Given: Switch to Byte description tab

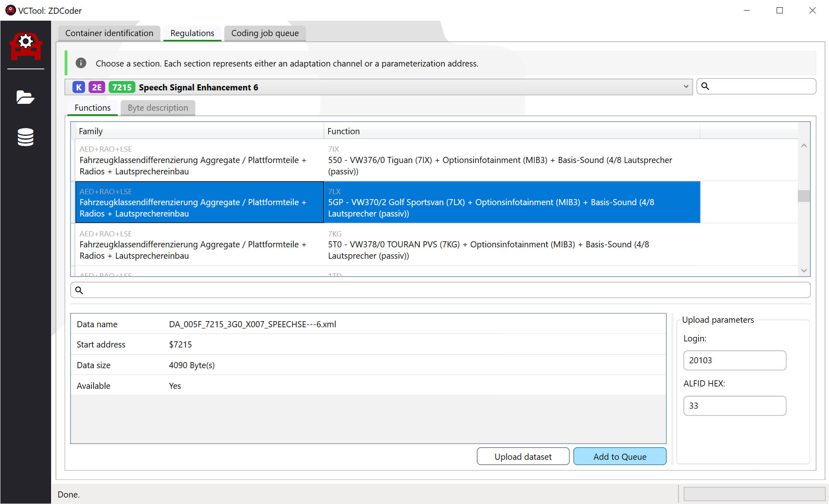Looking at the screenshot, I should [158, 108].
